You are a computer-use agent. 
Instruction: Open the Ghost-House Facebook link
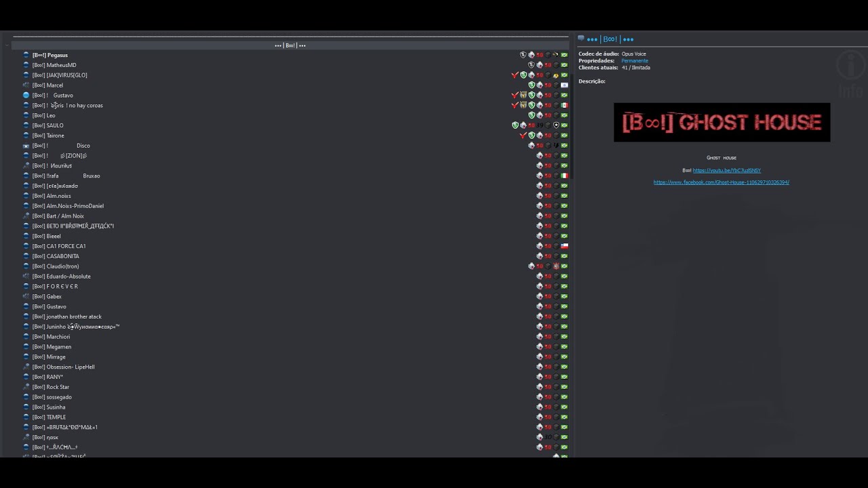(x=721, y=182)
